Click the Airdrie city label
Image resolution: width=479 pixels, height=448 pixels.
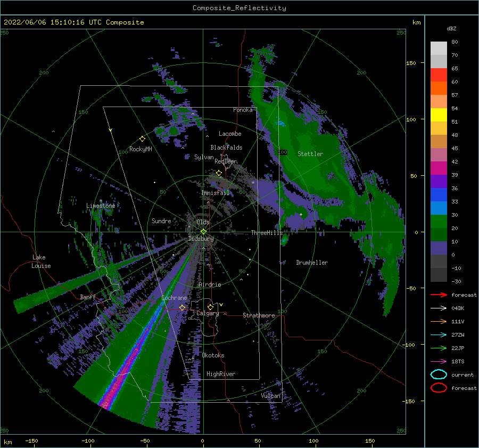(210, 284)
